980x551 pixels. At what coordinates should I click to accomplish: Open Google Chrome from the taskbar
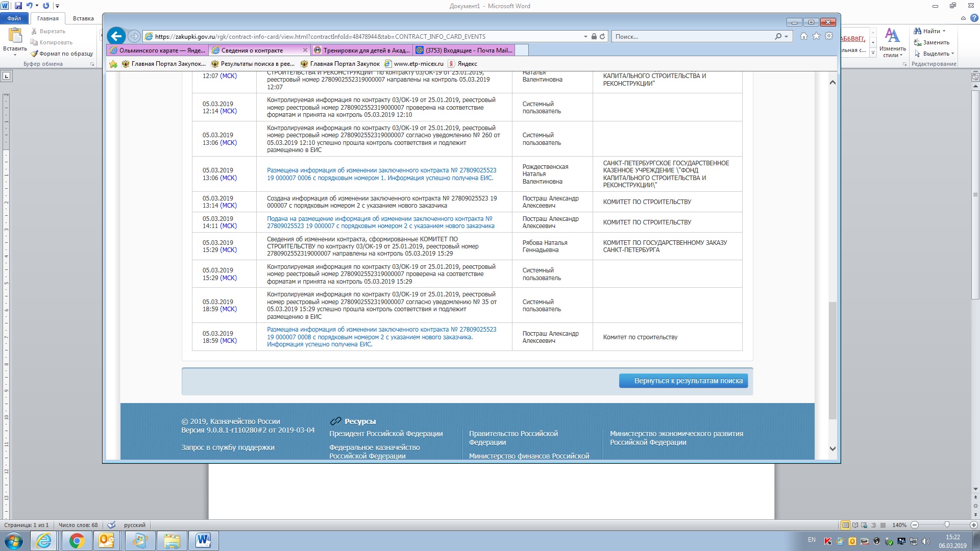[77, 541]
